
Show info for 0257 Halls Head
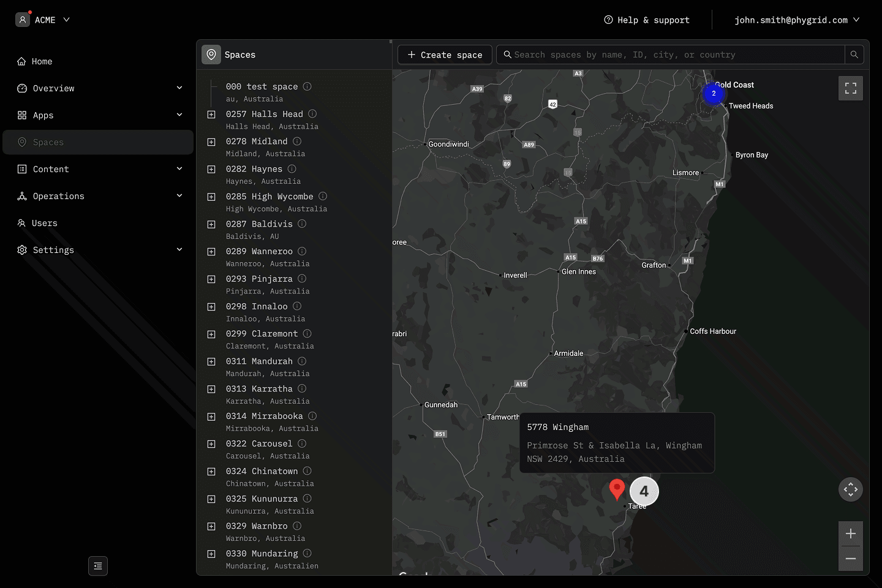point(312,114)
